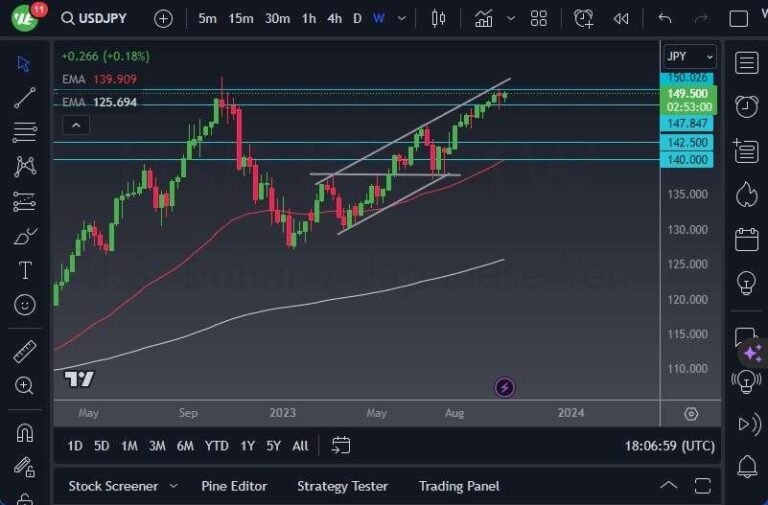Select the cursor arrow tool
This screenshot has width=768, height=505.
tap(24, 64)
